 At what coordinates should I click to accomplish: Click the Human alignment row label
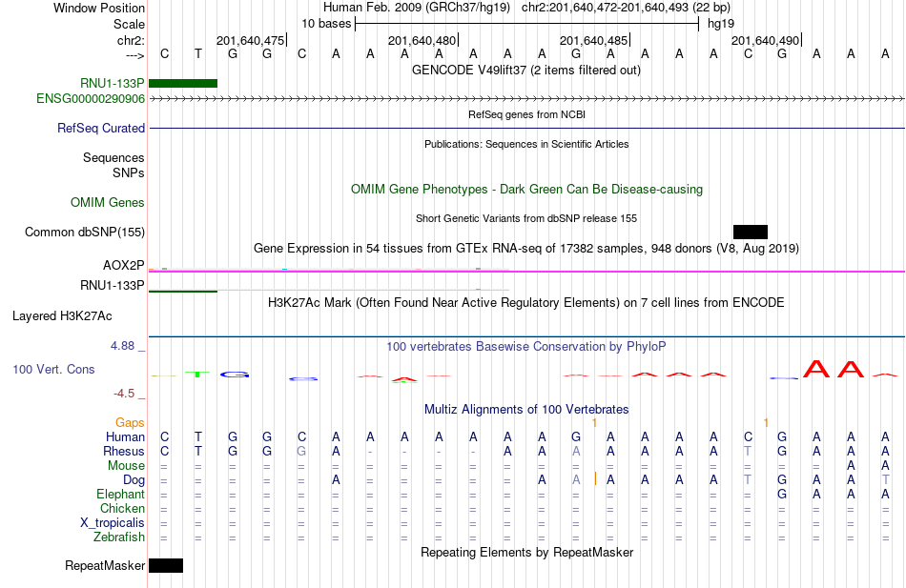point(125,437)
